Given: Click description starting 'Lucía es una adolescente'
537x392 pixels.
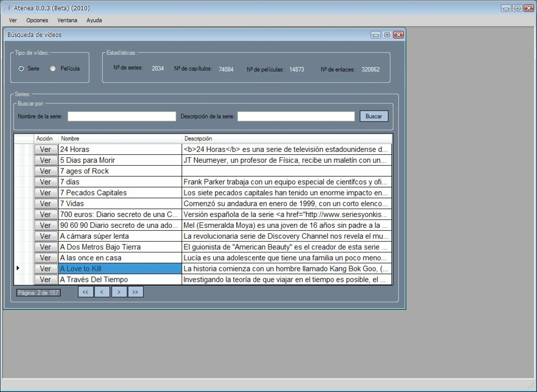Looking at the screenshot, I should click(287, 258).
